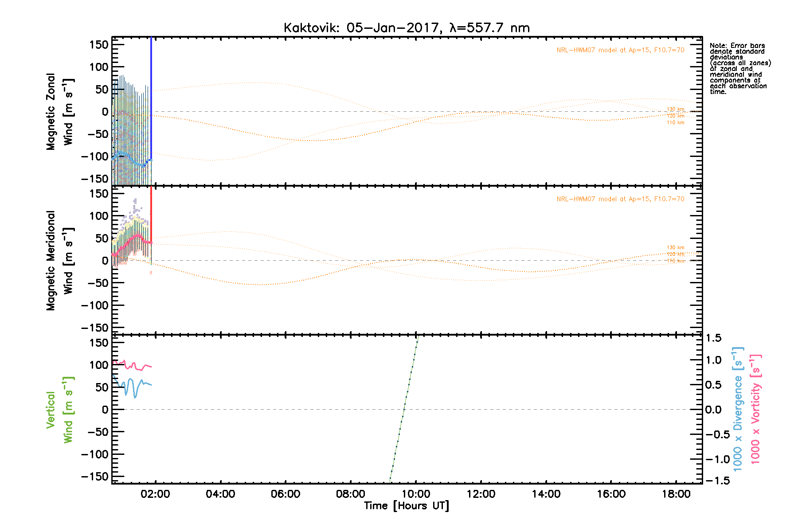Click the "Magnetic Zonal Wind" y-axis label
The width and height of the screenshot is (798, 532).
pyautogui.click(x=59, y=112)
